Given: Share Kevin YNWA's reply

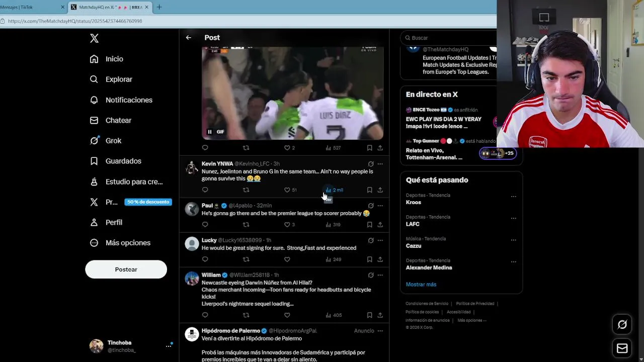Looking at the screenshot, I should click(380, 190).
